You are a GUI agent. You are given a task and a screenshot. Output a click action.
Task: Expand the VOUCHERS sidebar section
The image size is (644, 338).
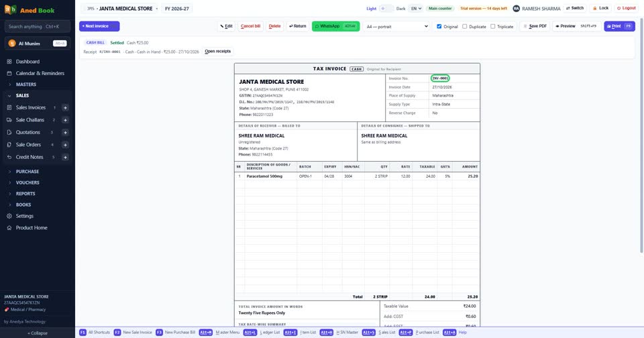(x=28, y=182)
